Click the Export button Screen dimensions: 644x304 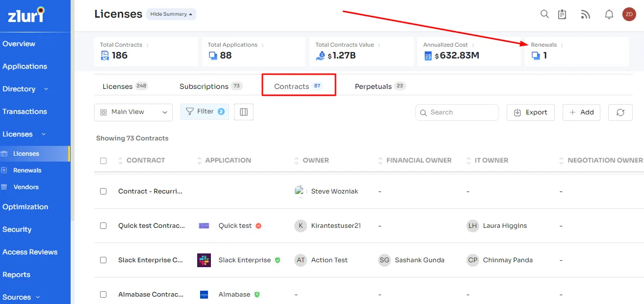pos(531,112)
